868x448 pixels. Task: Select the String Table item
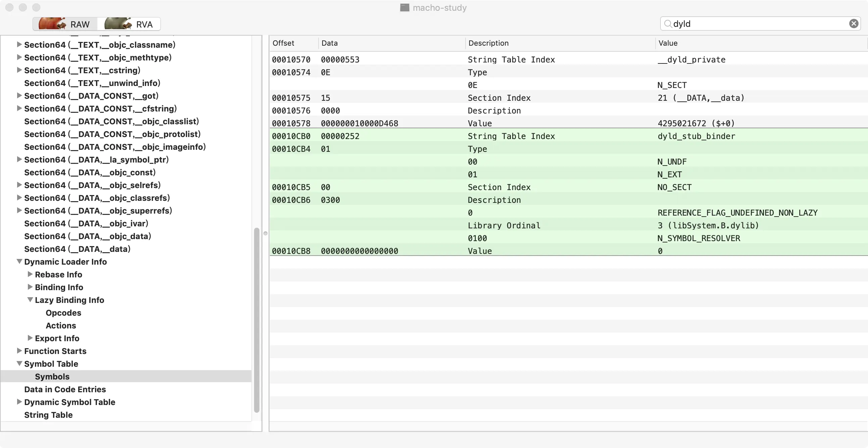(x=48, y=415)
